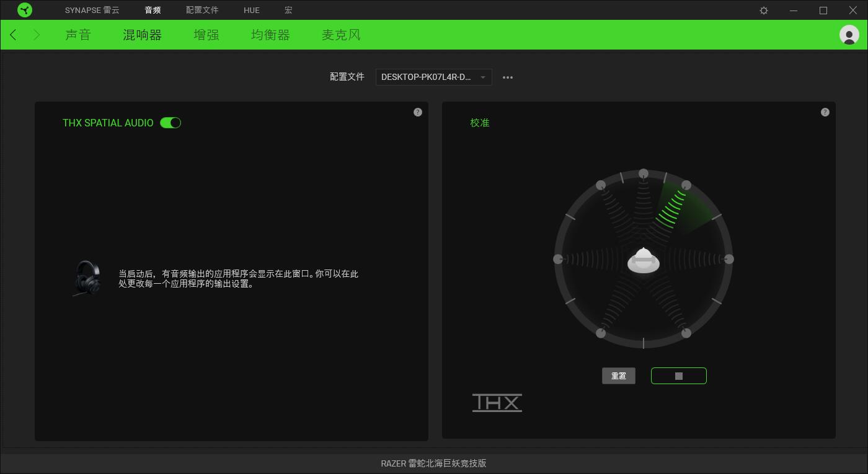This screenshot has height=474, width=868.
Task: Click the 配置文件 label beside the dropdown
Action: pyautogui.click(x=347, y=77)
